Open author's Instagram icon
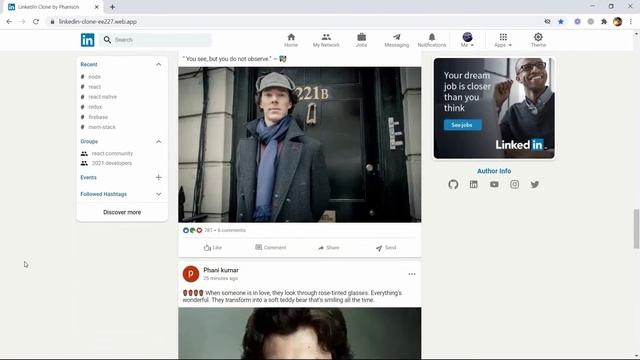640x360 pixels. pos(515,184)
